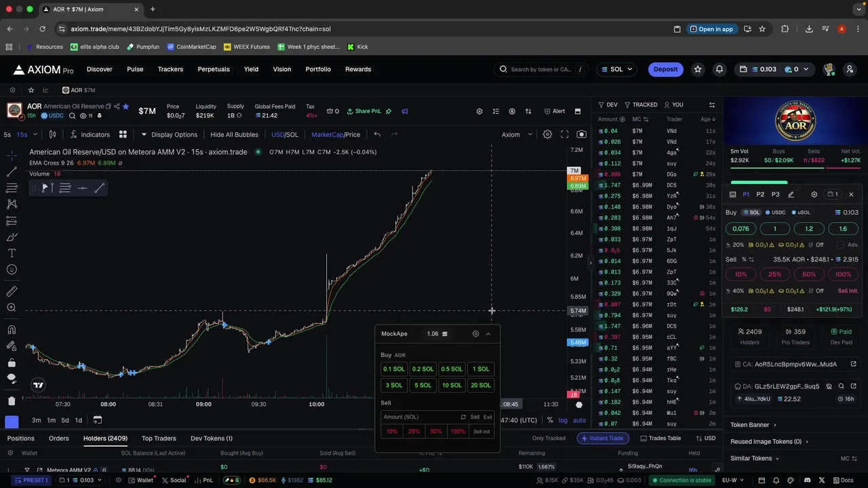This screenshot has width=868, height=488.
Task: Expand Similar Tokens section
Action: coord(754,458)
